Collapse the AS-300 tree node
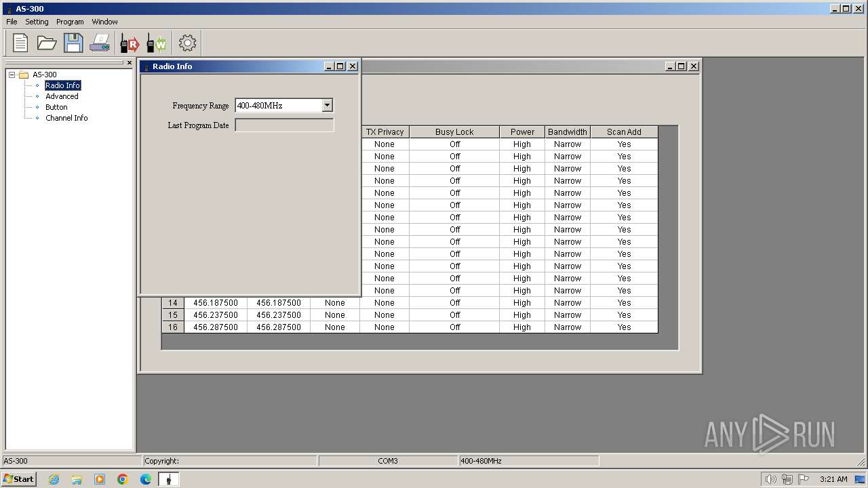Viewport: 868px width, 488px height. pyautogui.click(x=12, y=75)
